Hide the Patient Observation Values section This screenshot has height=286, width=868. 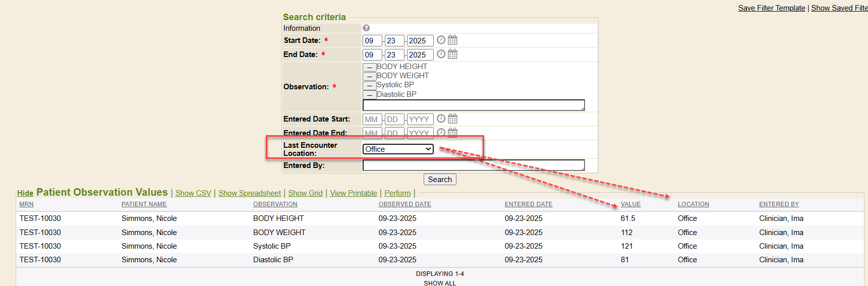[x=25, y=193]
